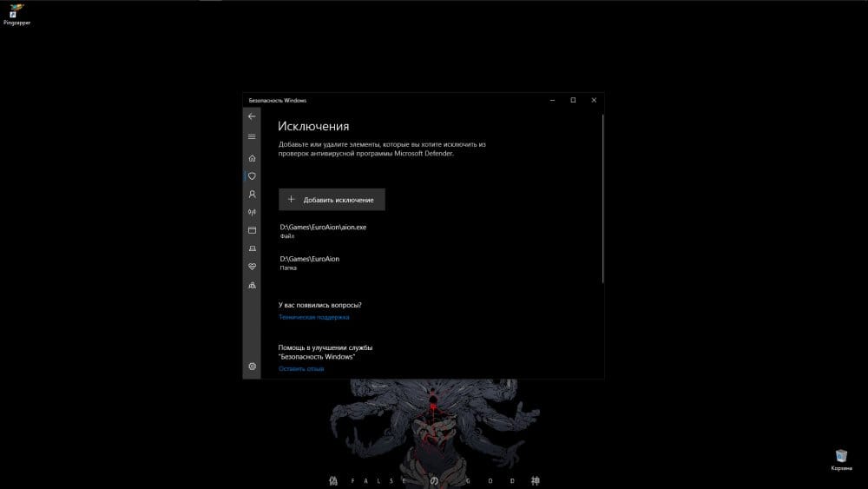Open the Техническая поддержка link
Screen dimensions: 868x489
click(x=313, y=318)
